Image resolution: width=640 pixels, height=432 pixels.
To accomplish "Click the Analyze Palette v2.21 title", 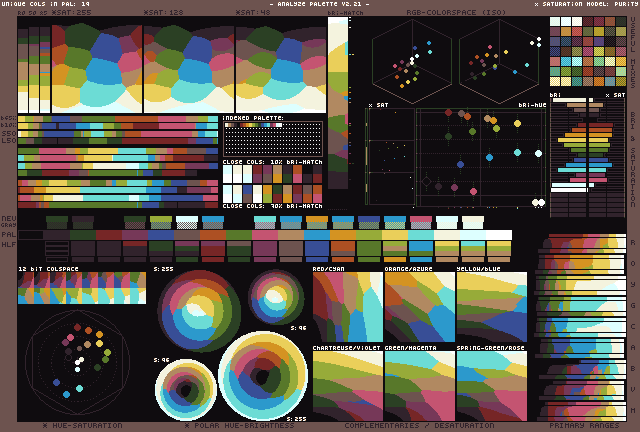I will point(319,4).
